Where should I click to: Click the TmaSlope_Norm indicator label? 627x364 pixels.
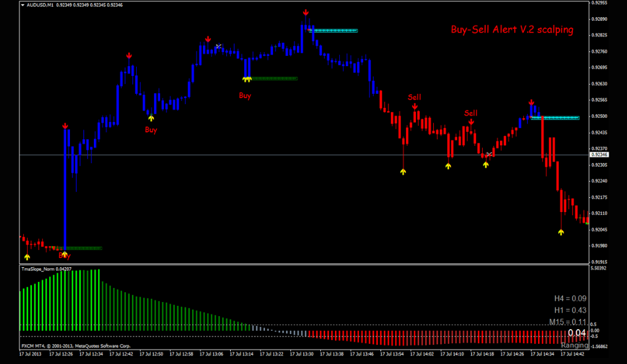47,269
